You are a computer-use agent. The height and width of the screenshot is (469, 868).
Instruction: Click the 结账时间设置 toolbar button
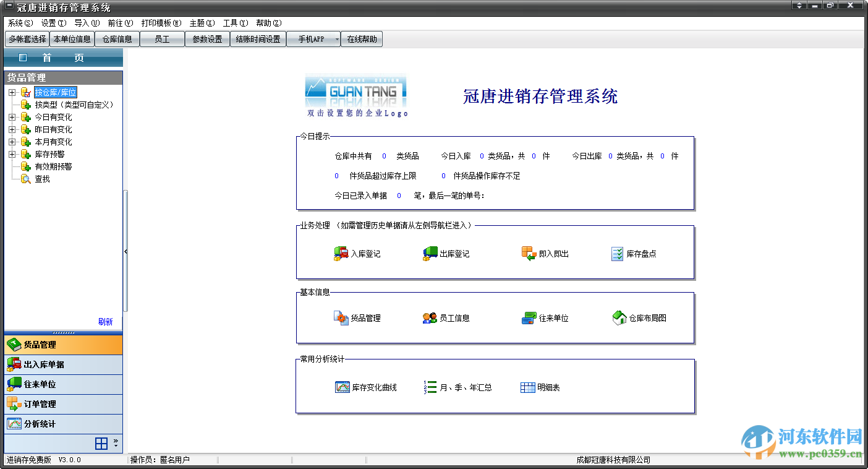258,39
